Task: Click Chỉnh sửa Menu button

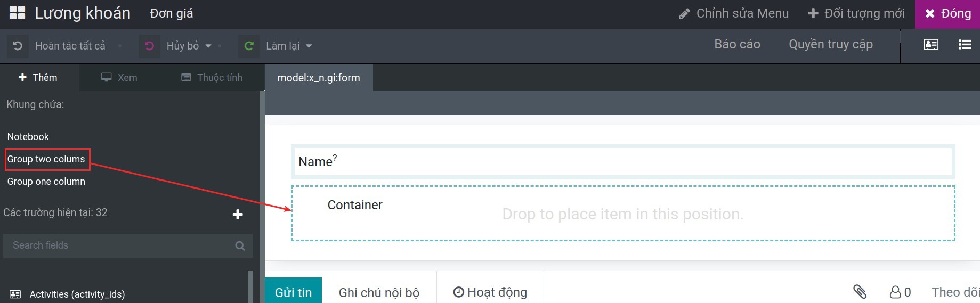Action: [x=734, y=13]
